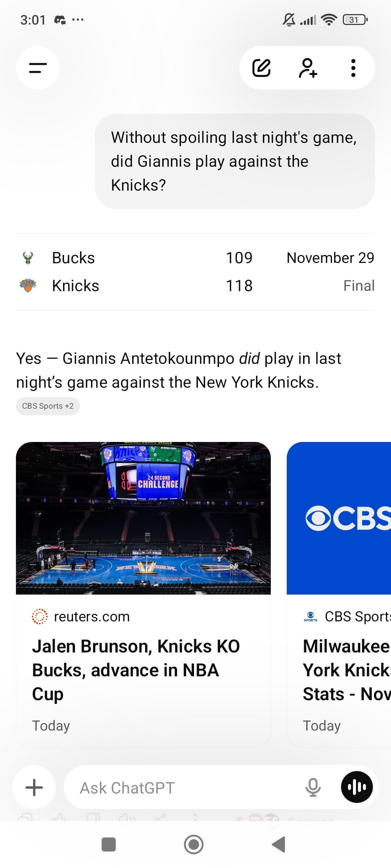The width and height of the screenshot is (391, 868).
Task: Open the Madison Square Garden article image
Action: click(143, 518)
